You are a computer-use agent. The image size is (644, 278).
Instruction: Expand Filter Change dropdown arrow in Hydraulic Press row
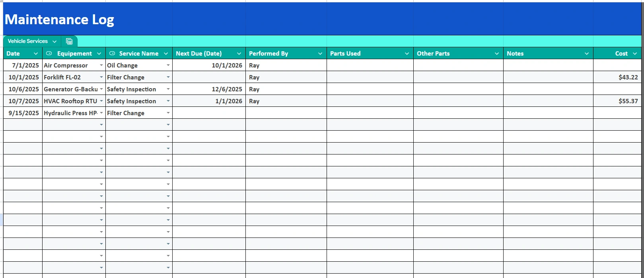click(x=168, y=113)
